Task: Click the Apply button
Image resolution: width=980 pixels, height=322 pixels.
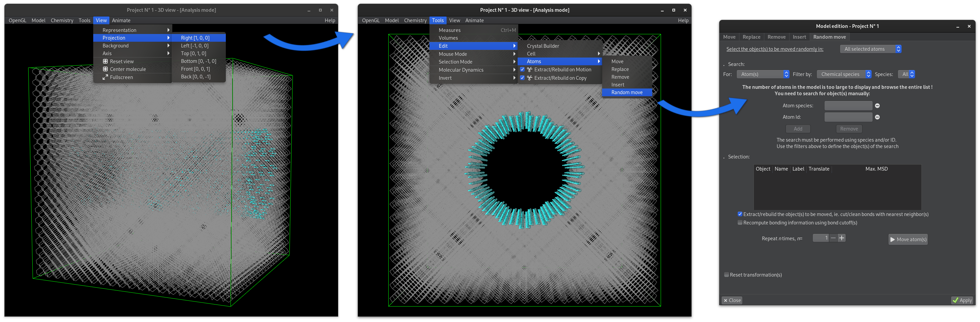Action: point(962,300)
